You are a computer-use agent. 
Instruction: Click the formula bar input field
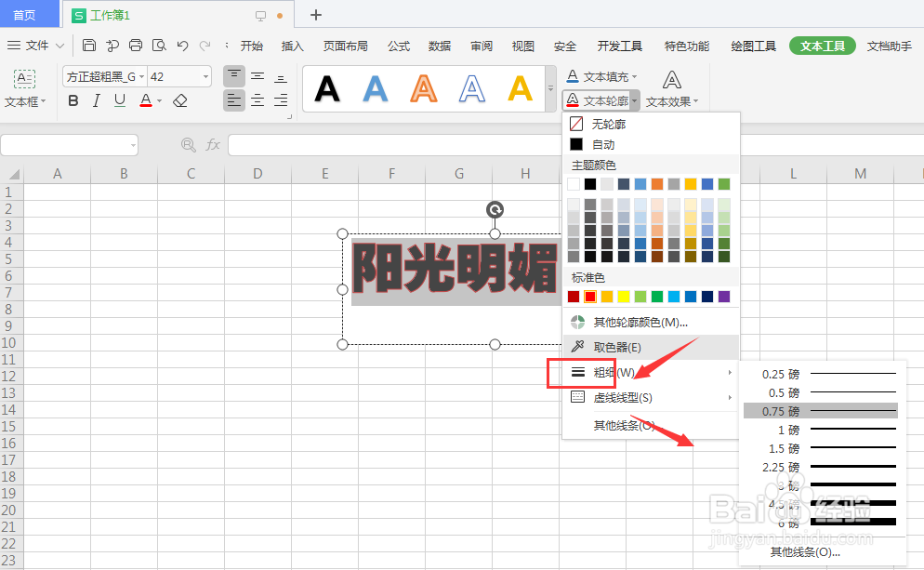575,145
